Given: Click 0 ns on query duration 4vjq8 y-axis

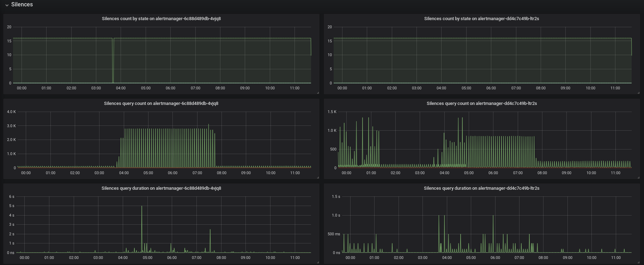Looking at the screenshot, I should pos(11,253).
